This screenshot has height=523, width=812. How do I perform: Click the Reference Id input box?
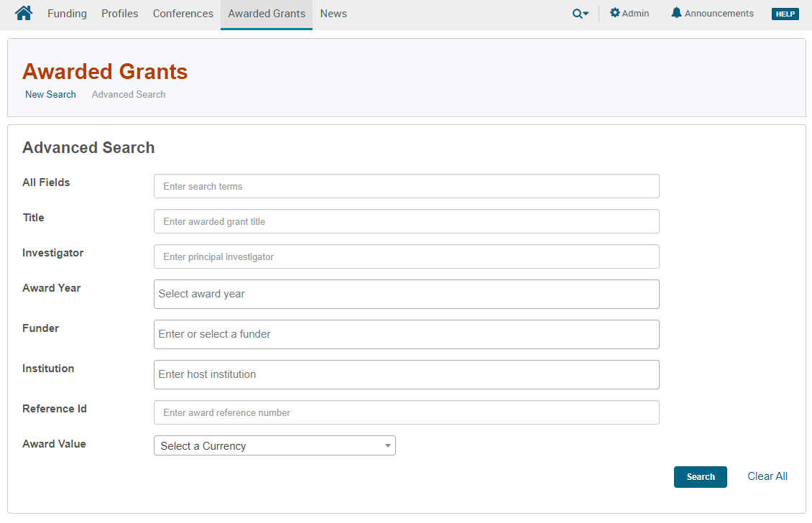(406, 412)
